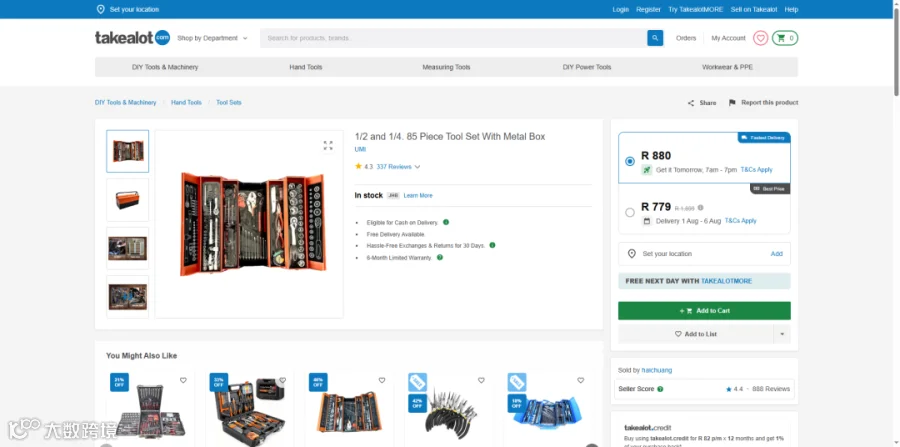Click the Hand Tools breadcrumb
The height and width of the screenshot is (447, 900).
[186, 103]
